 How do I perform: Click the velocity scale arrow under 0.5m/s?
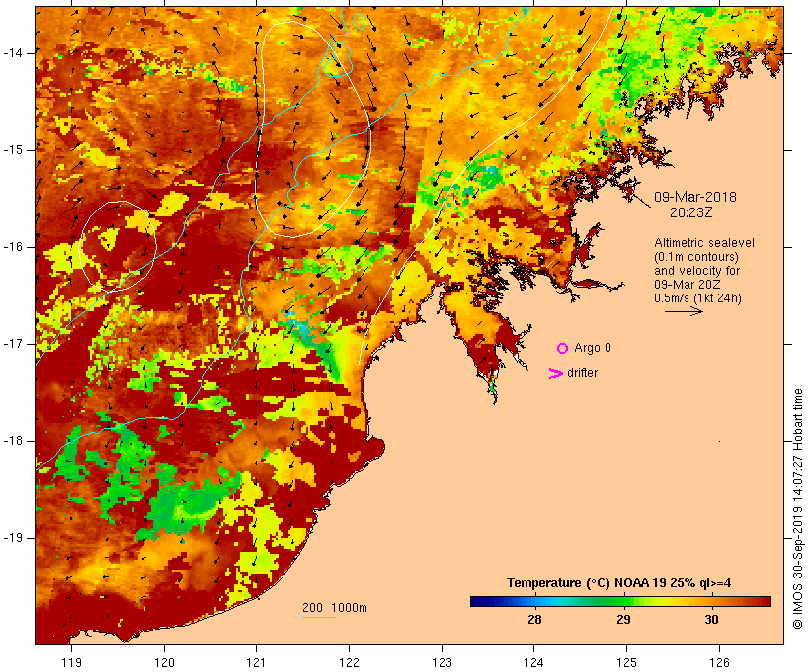pos(684,311)
